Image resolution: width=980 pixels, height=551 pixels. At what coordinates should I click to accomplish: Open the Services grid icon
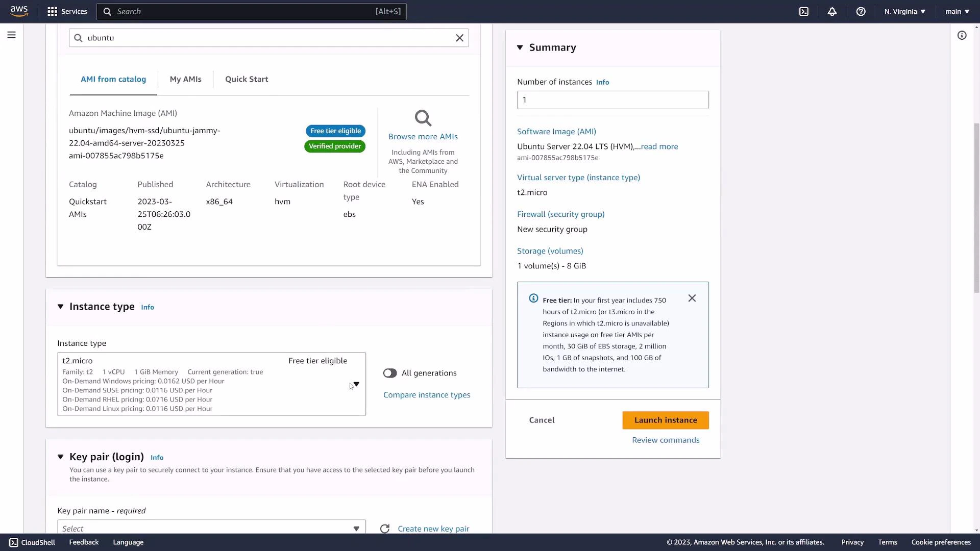point(53,11)
